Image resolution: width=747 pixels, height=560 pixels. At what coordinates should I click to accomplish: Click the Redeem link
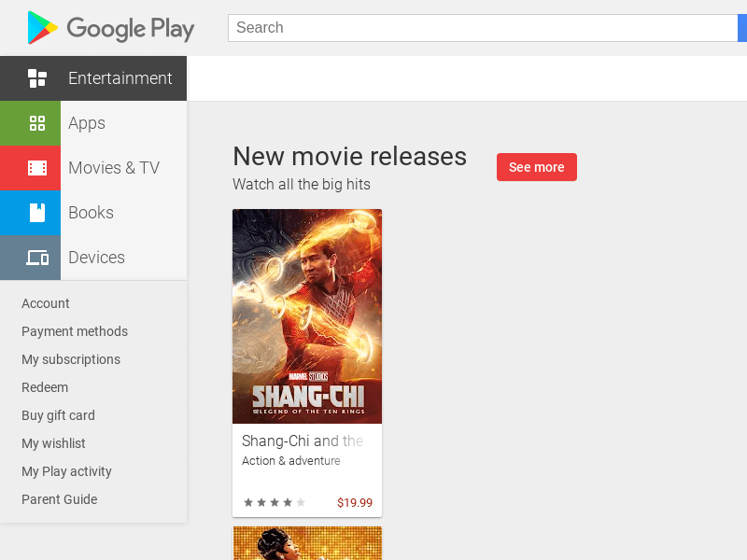[x=45, y=387]
